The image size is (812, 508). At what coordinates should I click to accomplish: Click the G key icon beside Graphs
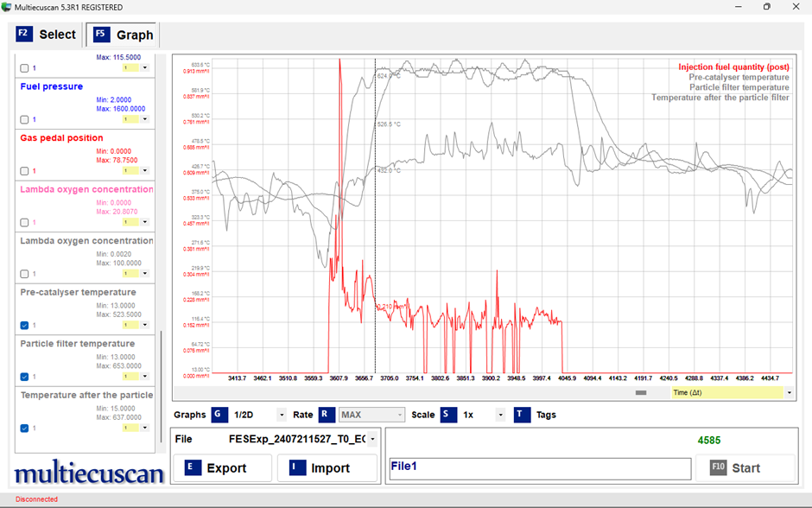pyautogui.click(x=220, y=415)
